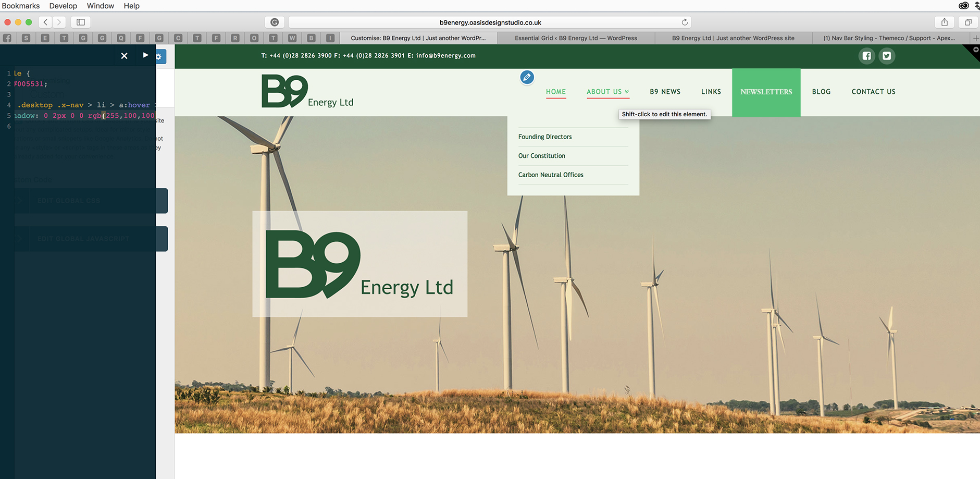Screen dimensions: 980x479
Task: Click the Facebook icon in the green top bar
Action: click(x=866, y=56)
